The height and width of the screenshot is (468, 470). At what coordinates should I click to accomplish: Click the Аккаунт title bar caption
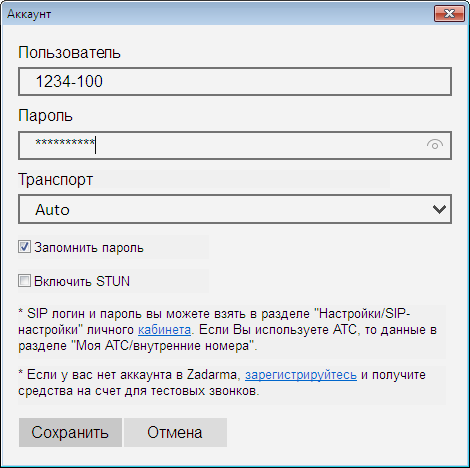(x=29, y=14)
